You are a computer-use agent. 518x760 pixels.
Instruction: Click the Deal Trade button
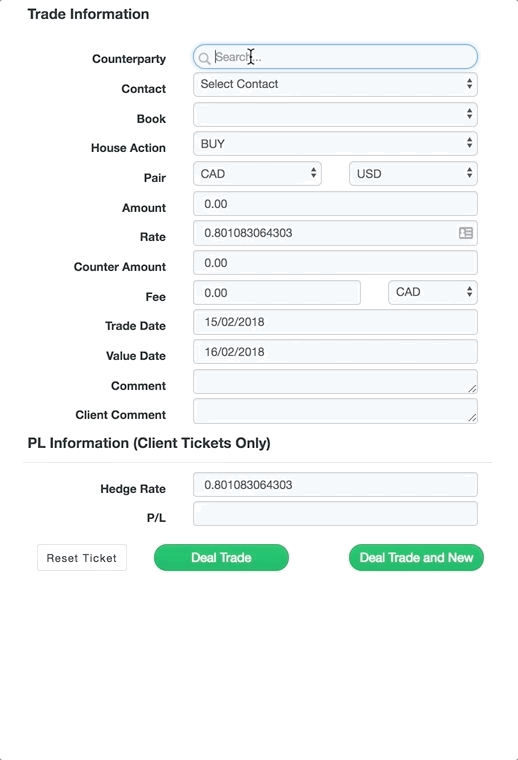pos(221,557)
